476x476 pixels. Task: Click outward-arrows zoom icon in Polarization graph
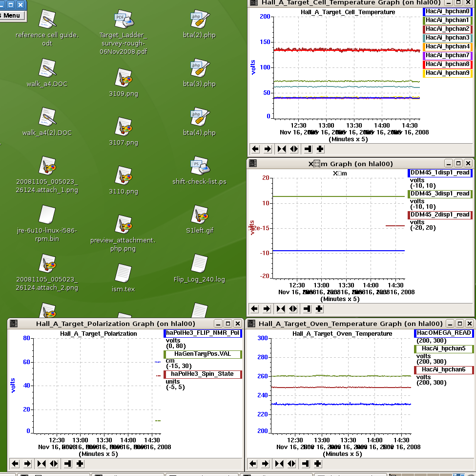(54, 463)
